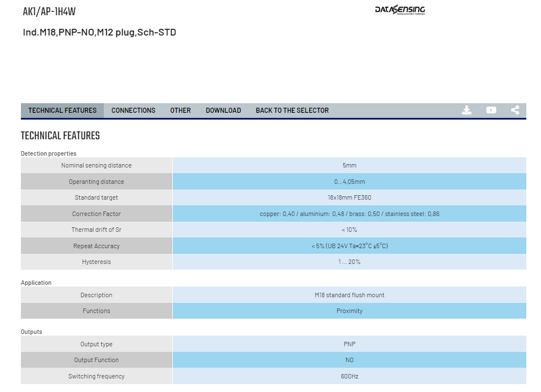Open the YouTube video icon
This screenshot has height=392, width=541.
point(491,110)
